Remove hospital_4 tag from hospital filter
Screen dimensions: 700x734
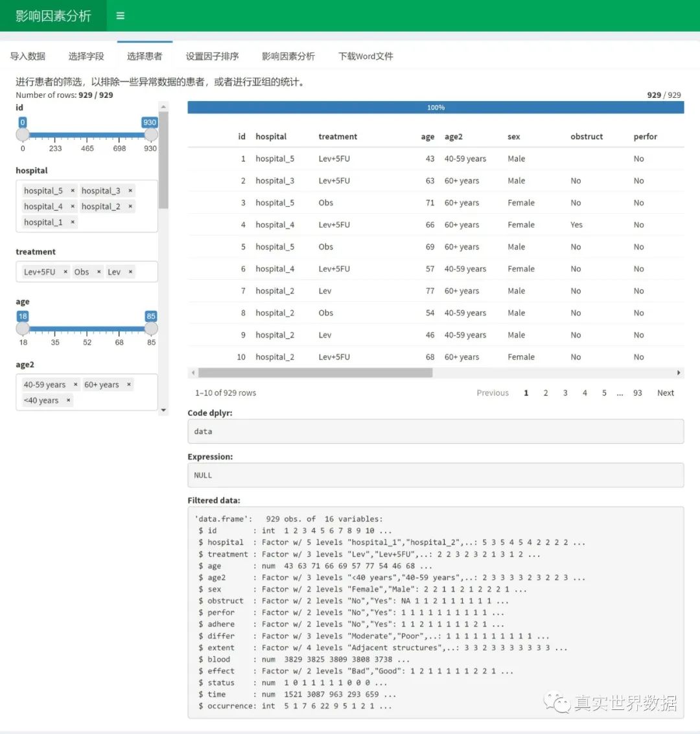73,207
